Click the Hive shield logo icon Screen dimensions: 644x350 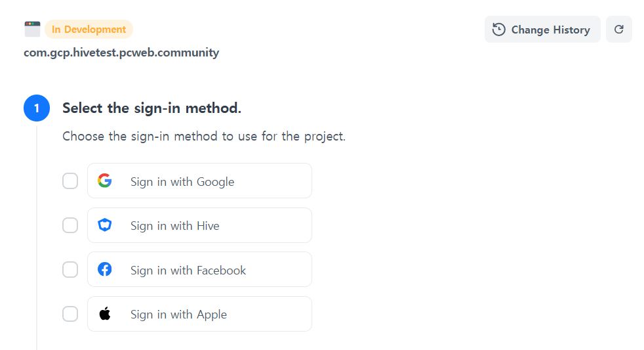coord(105,225)
